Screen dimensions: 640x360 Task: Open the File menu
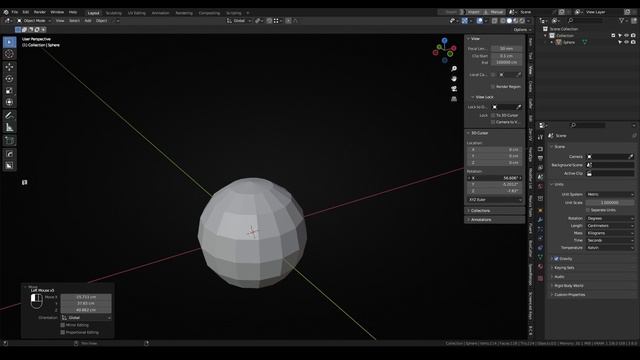[x=15, y=12]
